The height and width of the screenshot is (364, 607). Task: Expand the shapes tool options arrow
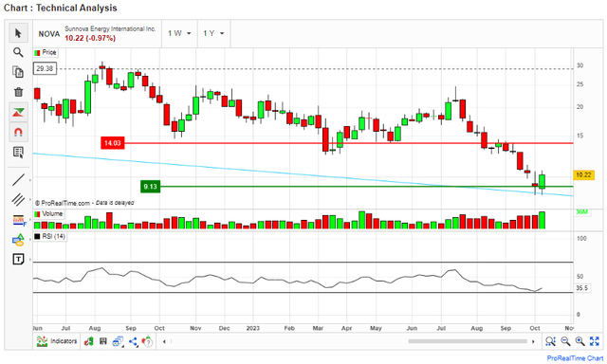30,240
